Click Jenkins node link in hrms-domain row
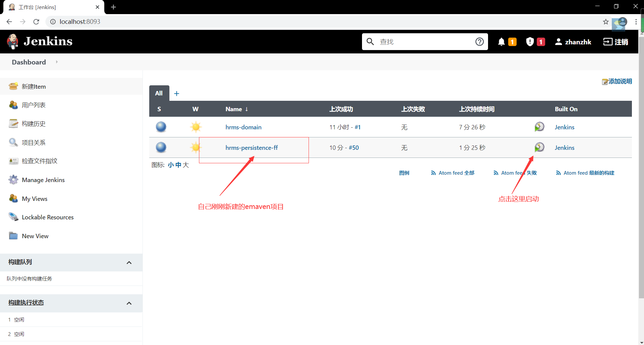This screenshot has width=644, height=345. 564,127
